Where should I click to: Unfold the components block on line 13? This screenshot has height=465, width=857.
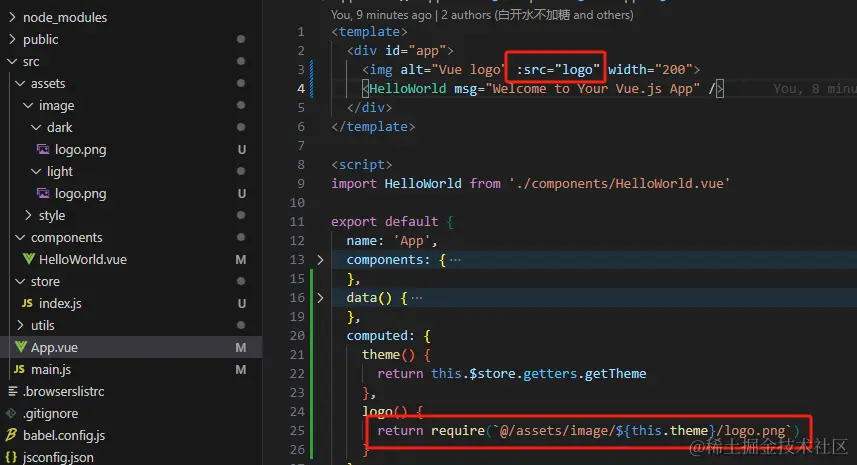coord(320,260)
